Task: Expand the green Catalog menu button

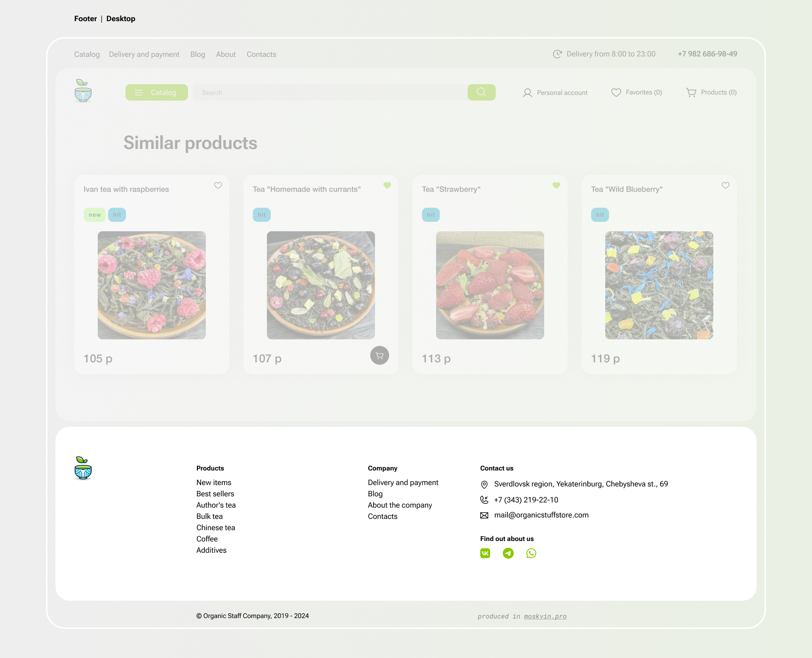Action: [156, 93]
